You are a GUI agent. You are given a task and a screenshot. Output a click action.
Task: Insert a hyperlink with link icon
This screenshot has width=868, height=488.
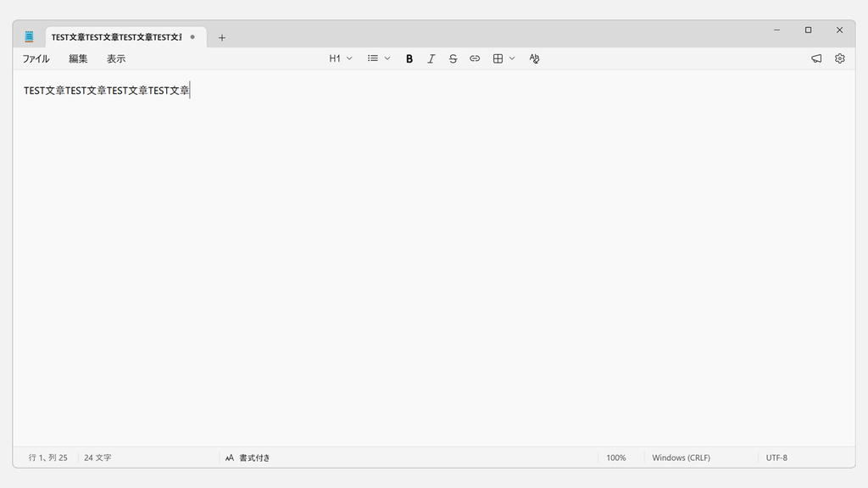(x=475, y=58)
